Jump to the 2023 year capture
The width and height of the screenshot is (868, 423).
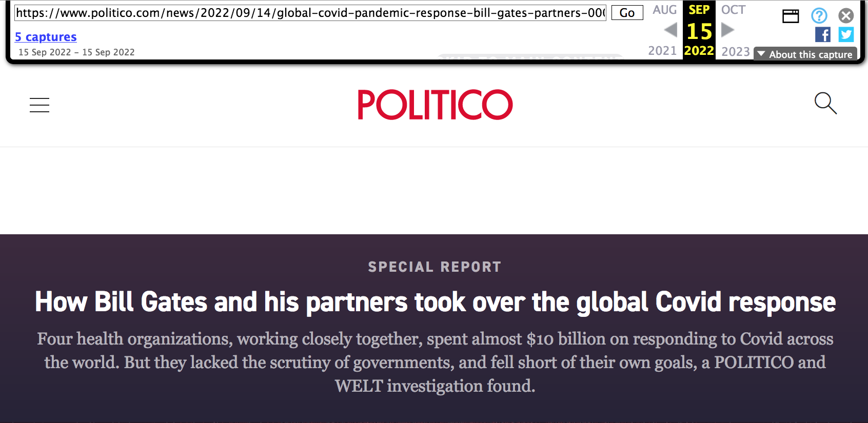[x=736, y=51]
